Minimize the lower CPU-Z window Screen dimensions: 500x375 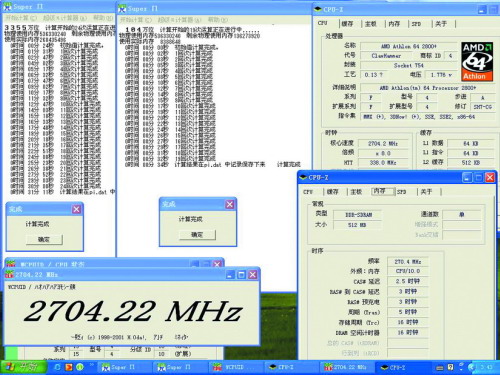(467, 177)
